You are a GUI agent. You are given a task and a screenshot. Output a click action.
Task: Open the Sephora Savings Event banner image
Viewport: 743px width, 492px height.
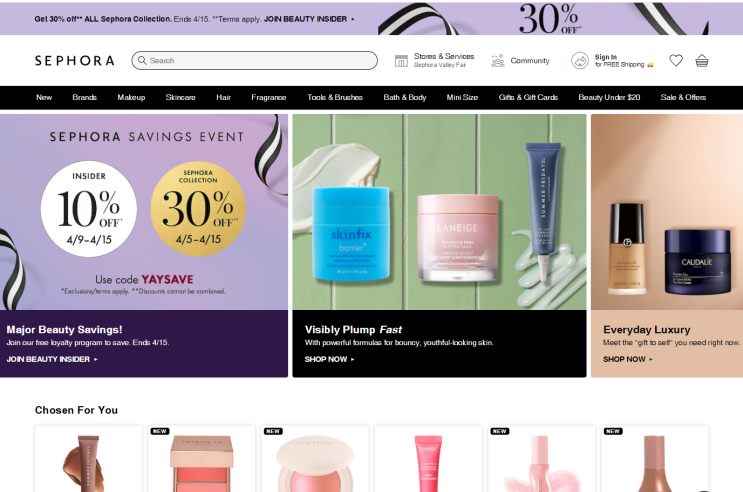pyautogui.click(x=144, y=212)
